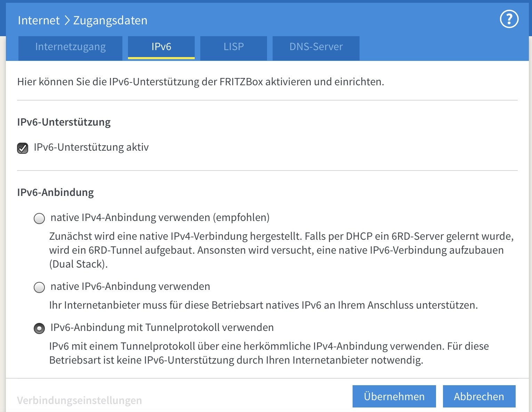Click the Zugangsdaten breadcrumb title
Screen dimensions: 532x412
[x=110, y=21]
